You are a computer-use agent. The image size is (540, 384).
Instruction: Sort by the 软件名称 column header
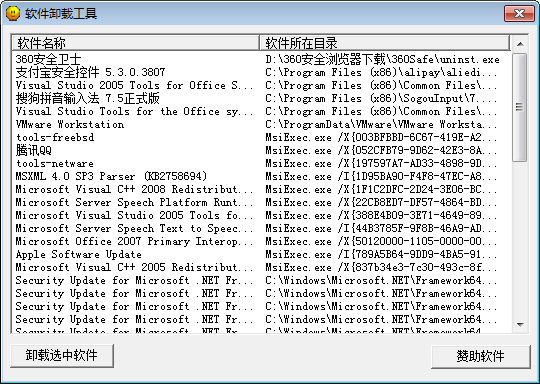[136, 43]
